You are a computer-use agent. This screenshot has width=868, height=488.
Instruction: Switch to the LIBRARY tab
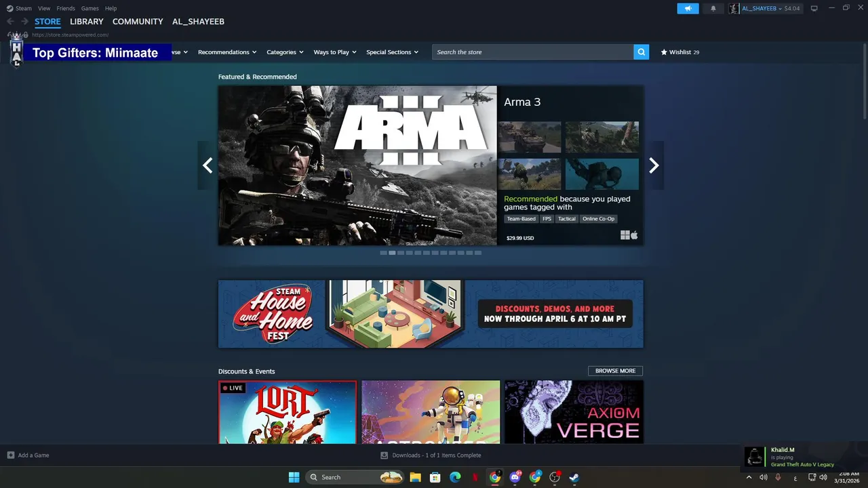[x=87, y=22]
